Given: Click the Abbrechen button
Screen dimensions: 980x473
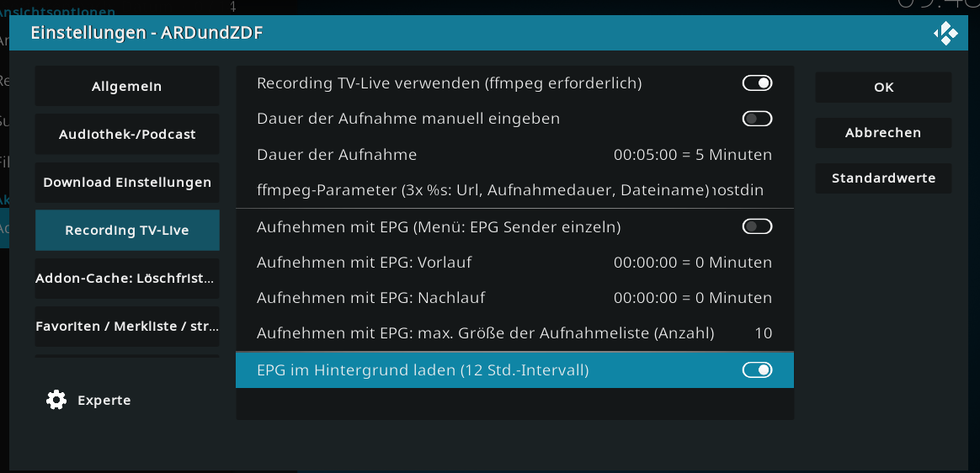Looking at the screenshot, I should 883,133.
